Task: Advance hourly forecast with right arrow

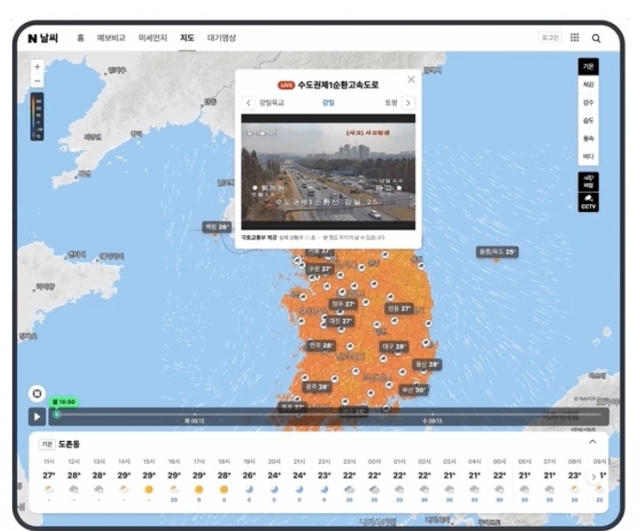Action: click(x=593, y=477)
